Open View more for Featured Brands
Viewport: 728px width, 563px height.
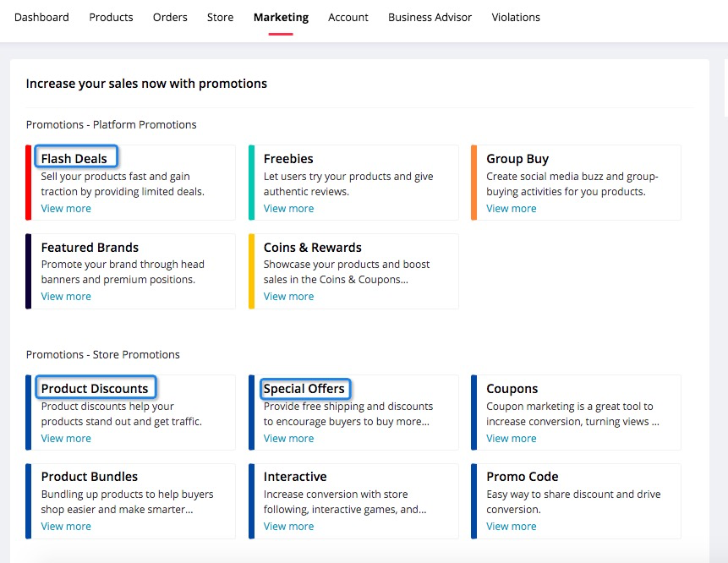[x=66, y=297]
